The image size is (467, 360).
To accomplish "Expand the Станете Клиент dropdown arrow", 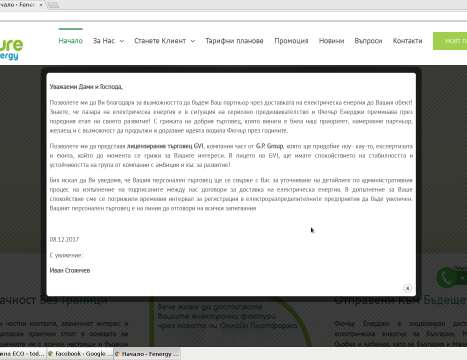I will [x=193, y=41].
